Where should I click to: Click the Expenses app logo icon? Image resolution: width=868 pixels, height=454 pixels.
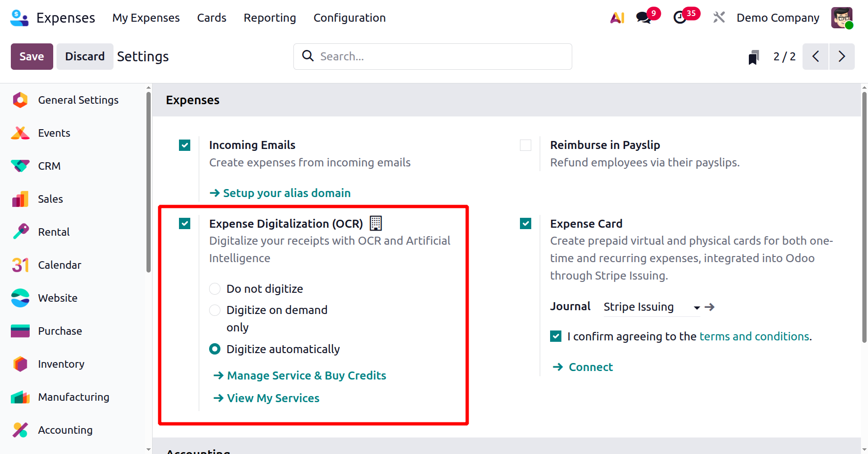[19, 18]
